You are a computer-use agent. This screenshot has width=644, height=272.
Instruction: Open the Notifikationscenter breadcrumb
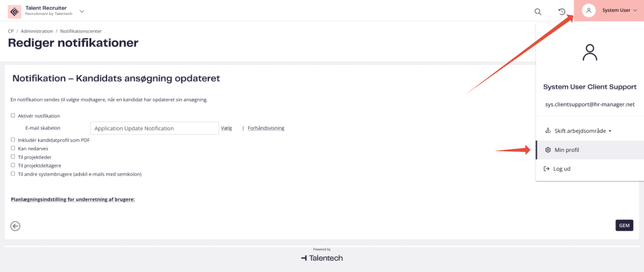pyautogui.click(x=81, y=31)
